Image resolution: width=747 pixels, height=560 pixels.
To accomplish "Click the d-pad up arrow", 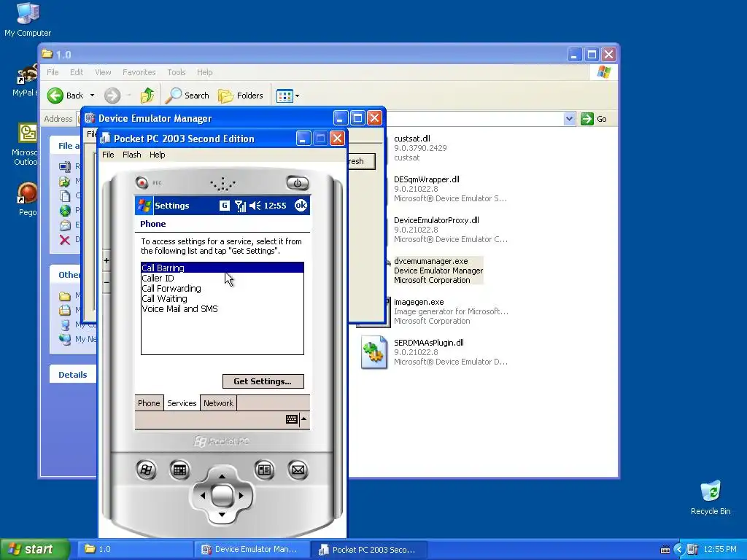I will coord(222,475).
